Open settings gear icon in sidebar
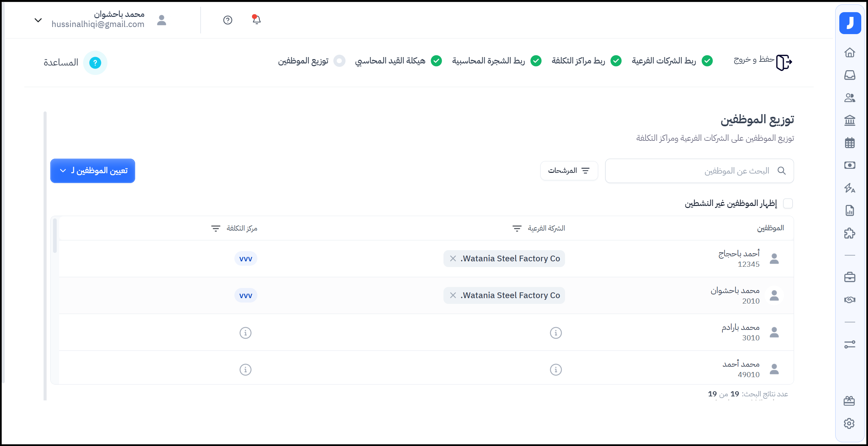868x446 pixels. [849, 423]
